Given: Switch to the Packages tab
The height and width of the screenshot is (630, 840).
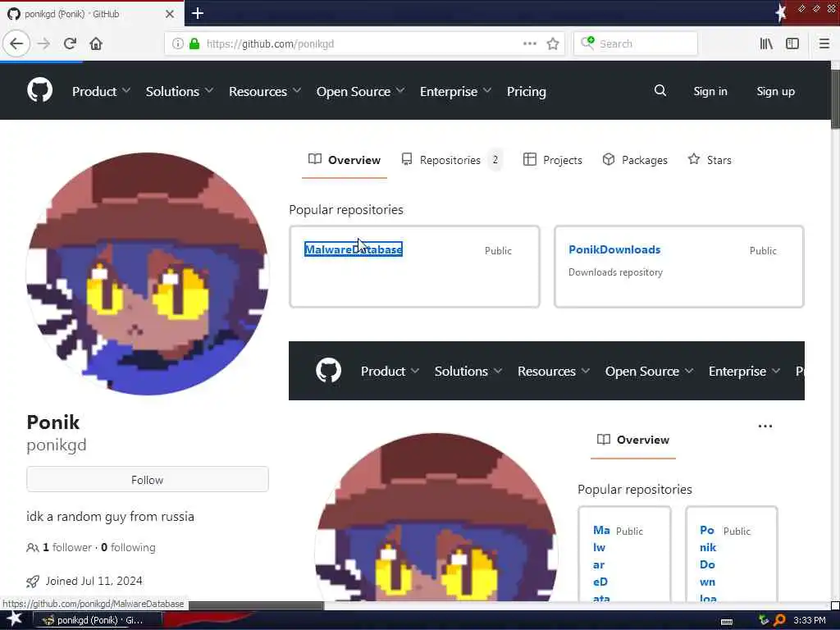Looking at the screenshot, I should (x=635, y=160).
